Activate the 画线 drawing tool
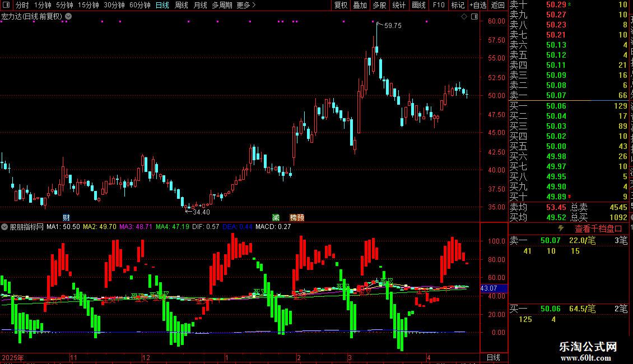Image resolution: width=633 pixels, height=364 pixels. click(418, 5)
